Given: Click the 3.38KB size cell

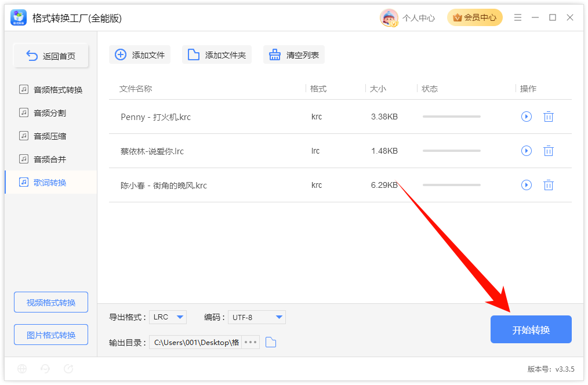Looking at the screenshot, I should (x=384, y=117).
